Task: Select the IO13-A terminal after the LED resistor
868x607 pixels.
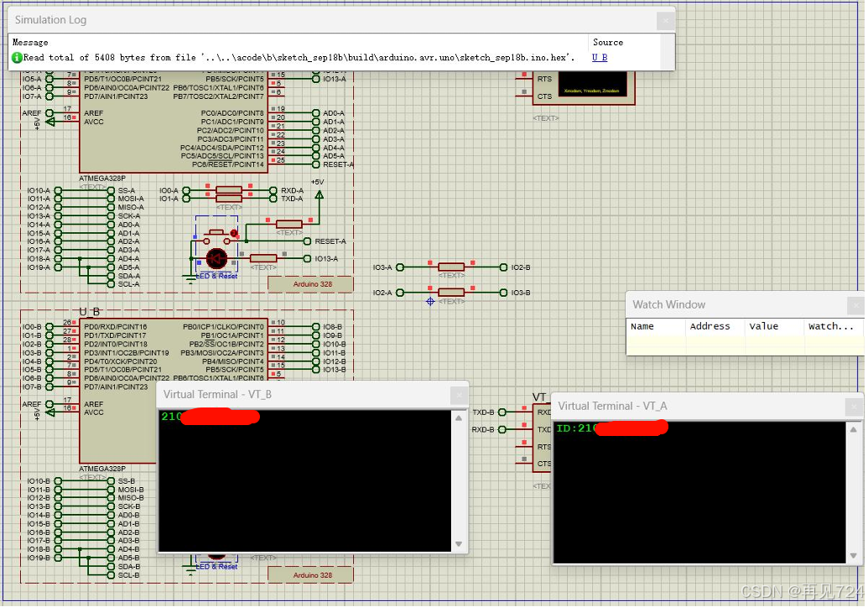Action: coord(307,258)
